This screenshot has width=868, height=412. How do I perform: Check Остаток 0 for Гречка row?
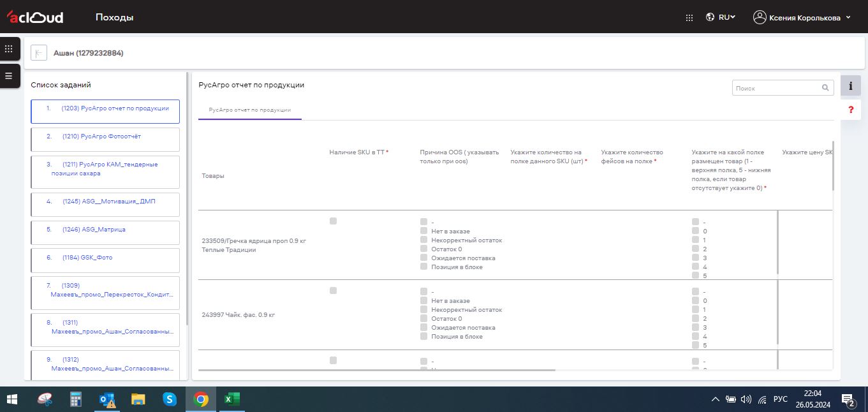click(x=423, y=249)
